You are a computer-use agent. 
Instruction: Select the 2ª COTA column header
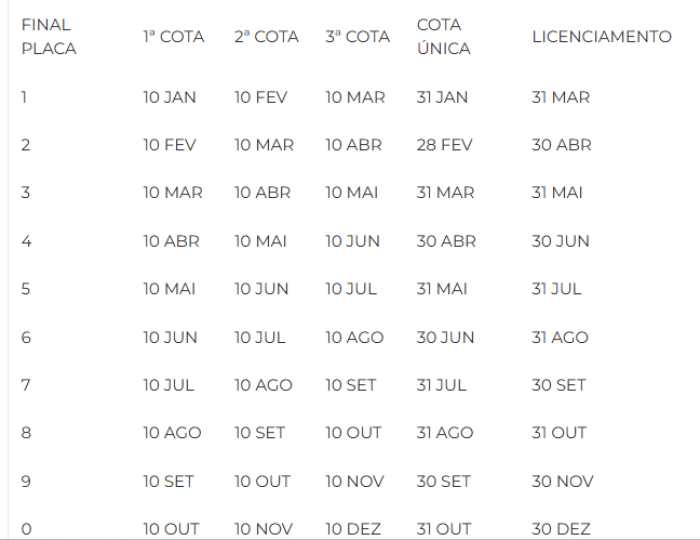[266, 37]
